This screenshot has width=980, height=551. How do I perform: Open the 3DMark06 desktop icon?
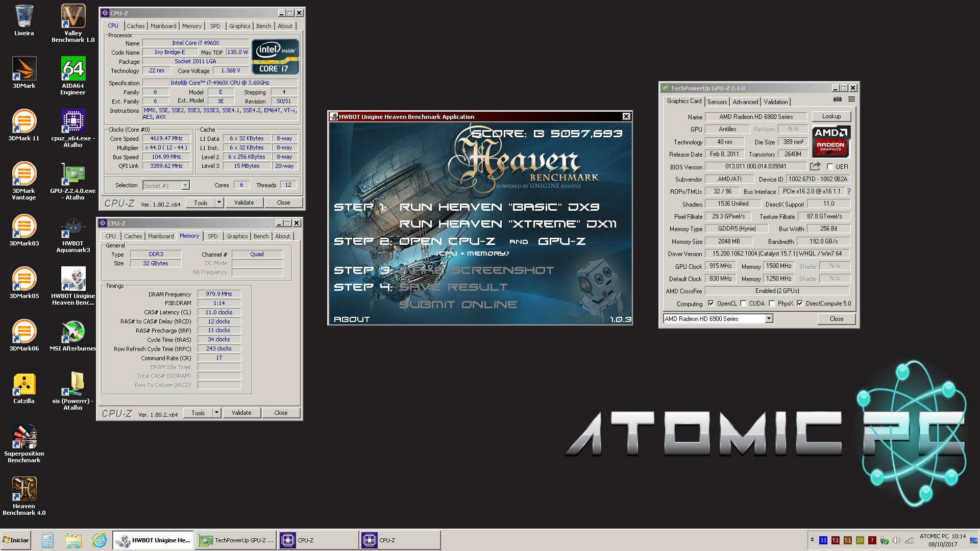(24, 336)
